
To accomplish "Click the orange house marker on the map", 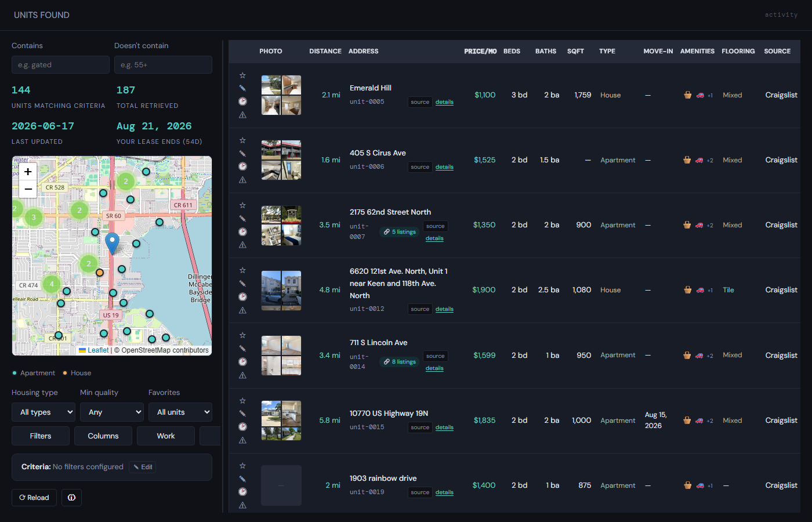I will coord(100,273).
